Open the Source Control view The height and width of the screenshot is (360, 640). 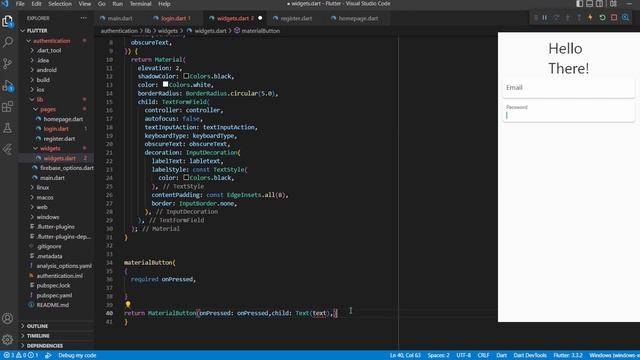click(8, 63)
